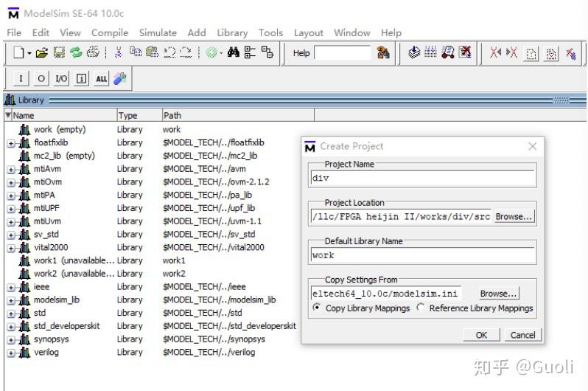Click the Save disk icon

click(59, 52)
